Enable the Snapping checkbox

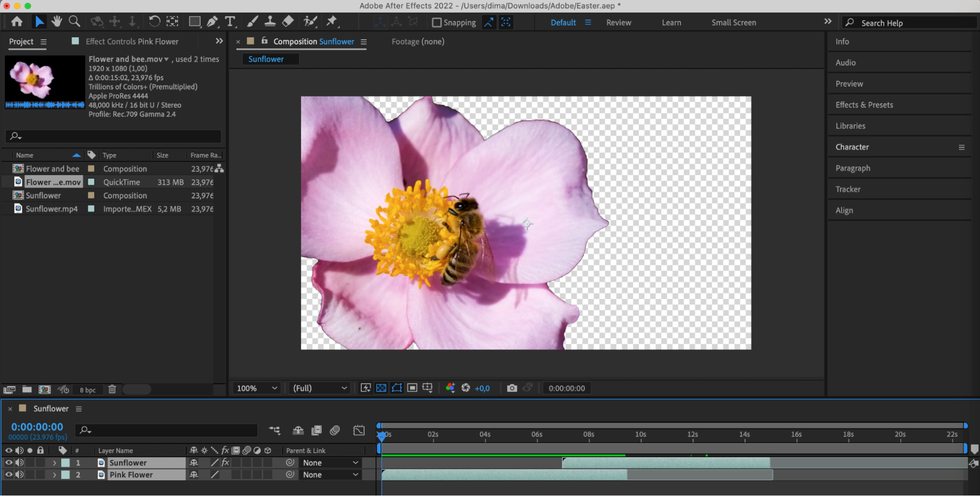point(436,23)
